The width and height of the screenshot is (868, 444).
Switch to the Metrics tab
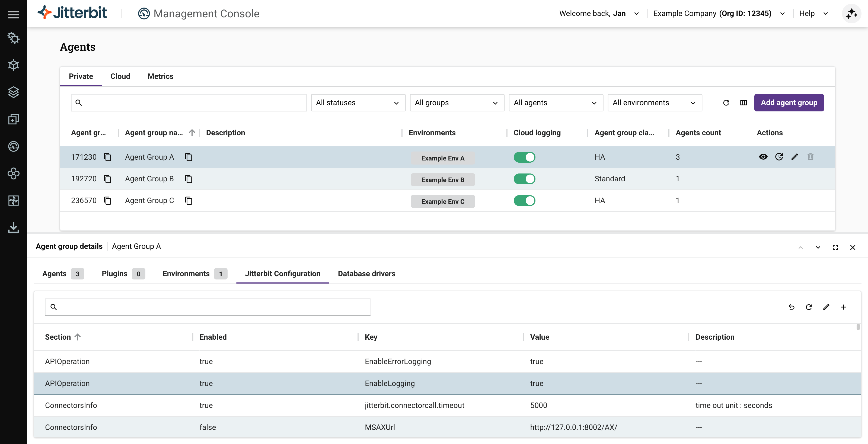coord(160,76)
